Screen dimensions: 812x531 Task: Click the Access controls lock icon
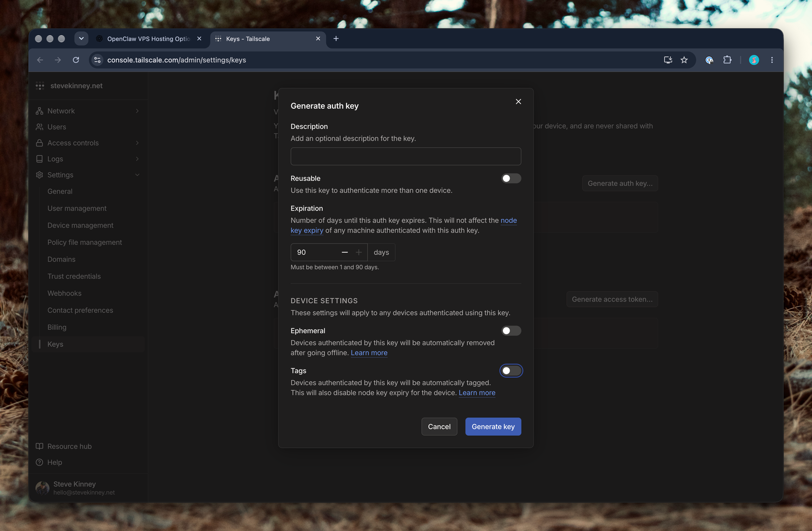(40, 143)
